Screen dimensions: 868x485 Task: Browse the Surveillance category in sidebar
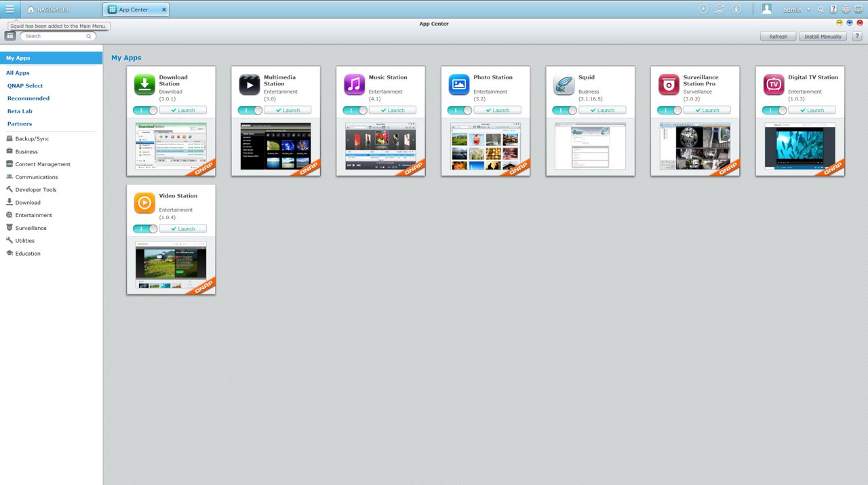coord(31,228)
